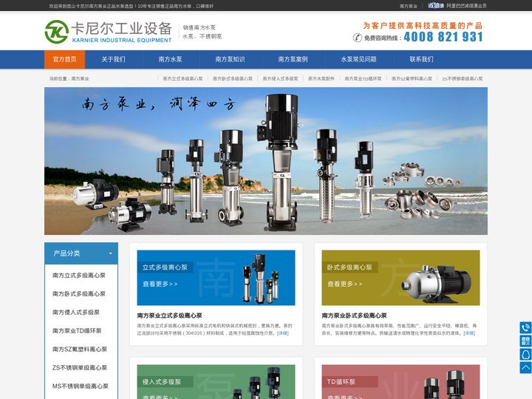Open the green 侵入式多级泵 card
This screenshot has width=532, height=399.
point(216,382)
